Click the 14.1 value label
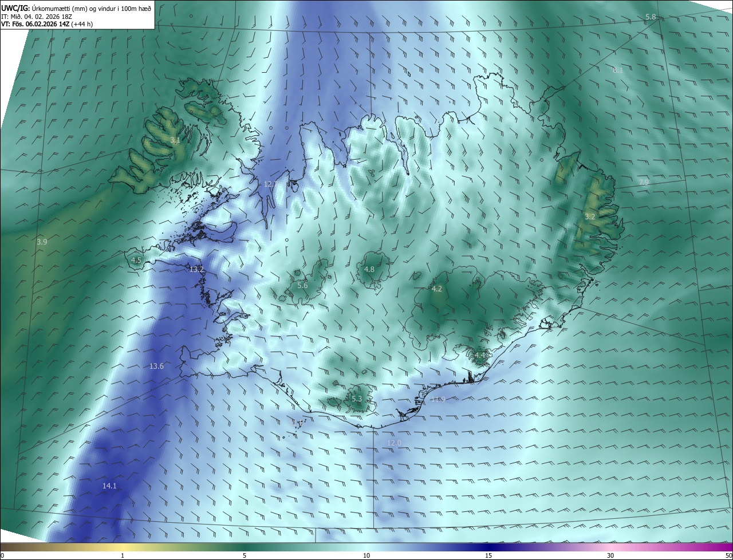This screenshot has height=560, width=733. 109,486
